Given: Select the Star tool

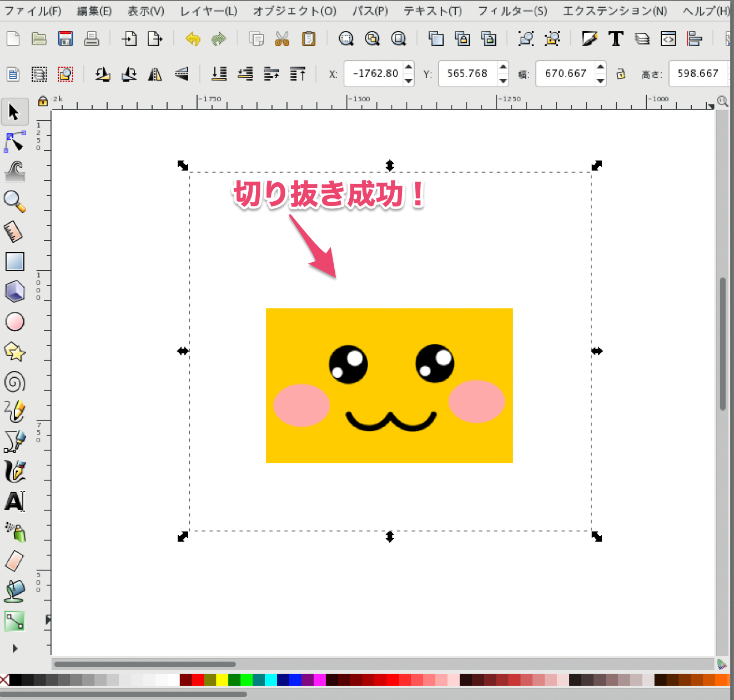Looking at the screenshot, I should [x=14, y=351].
